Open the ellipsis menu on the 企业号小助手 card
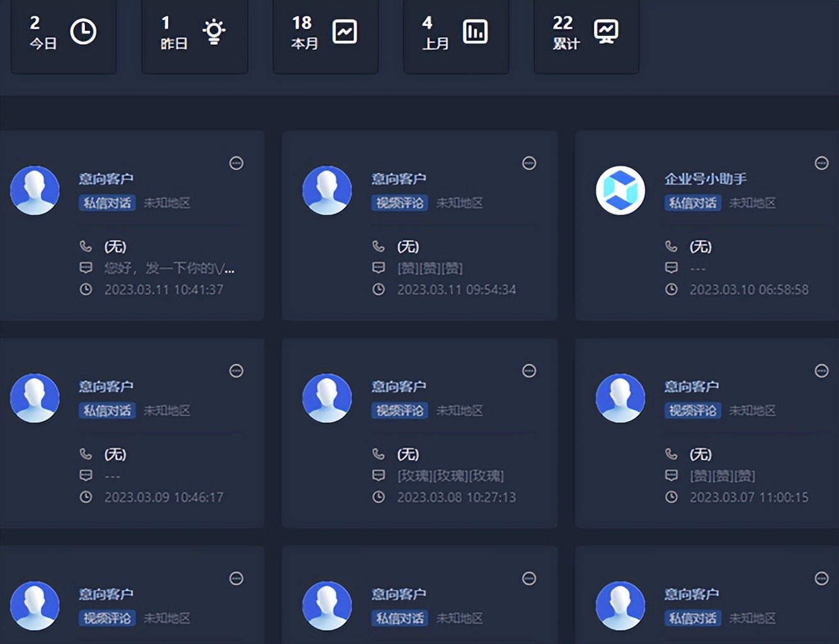 [821, 163]
